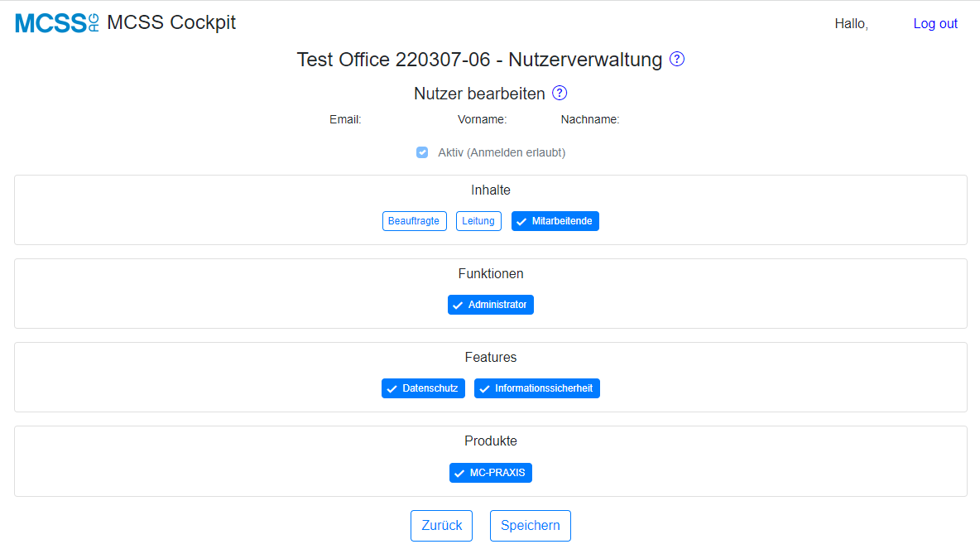Toggle the MC-PRAXIS product
Screen dimensions: 980x549
point(491,473)
